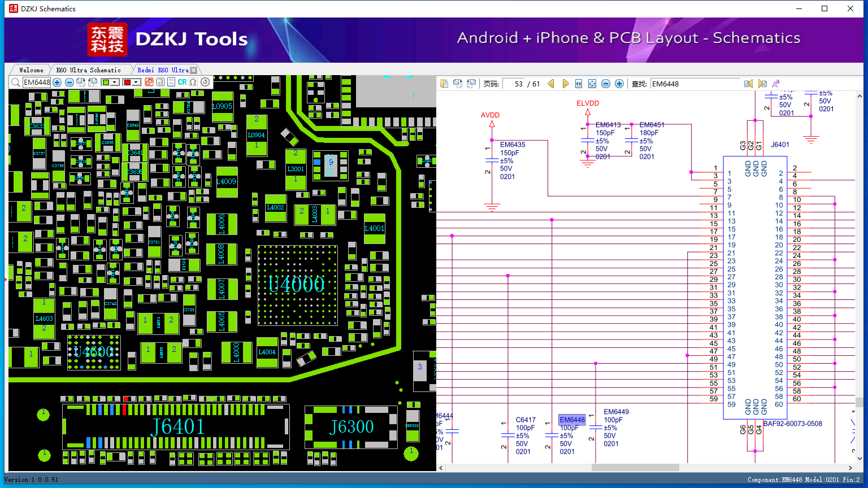Select the J6401 connector on the PCB
868x488 pixels.
[x=177, y=426]
